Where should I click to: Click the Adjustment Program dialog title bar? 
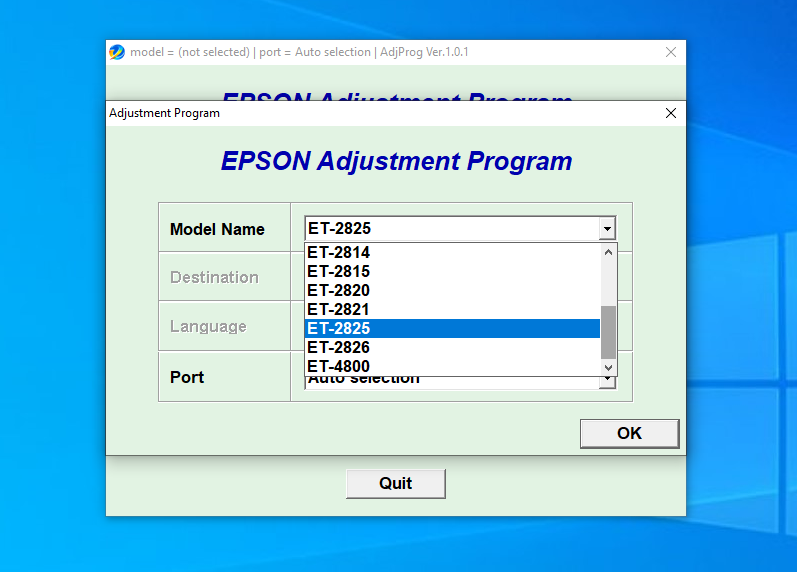click(x=380, y=113)
